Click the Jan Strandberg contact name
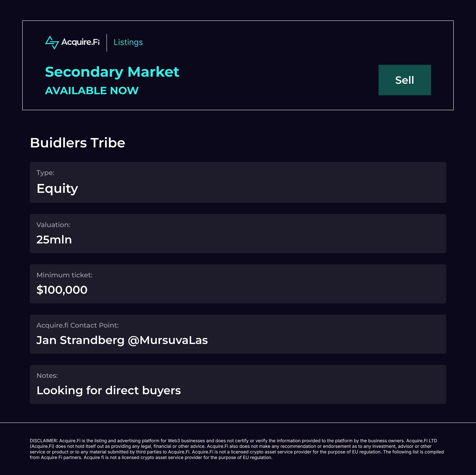 point(80,340)
